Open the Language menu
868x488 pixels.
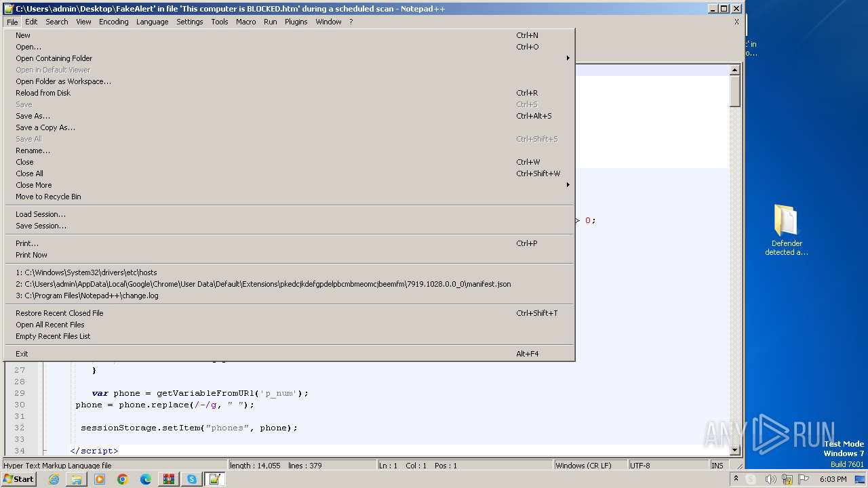tap(152, 22)
